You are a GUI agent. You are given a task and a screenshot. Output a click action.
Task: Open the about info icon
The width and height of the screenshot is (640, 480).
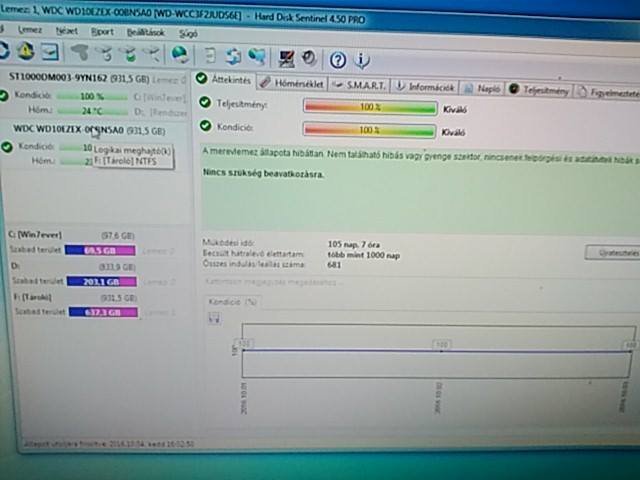362,60
